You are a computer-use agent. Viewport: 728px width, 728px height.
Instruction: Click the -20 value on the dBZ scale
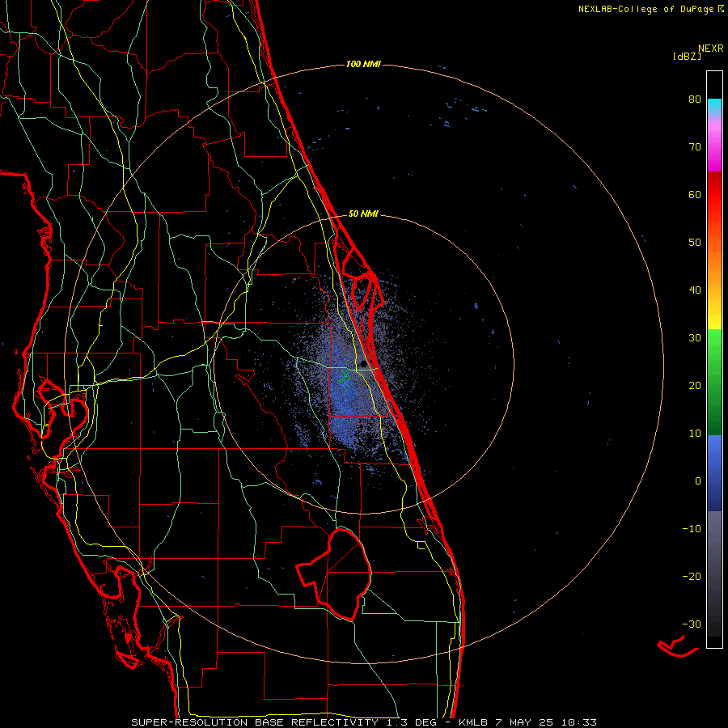pyautogui.click(x=692, y=577)
